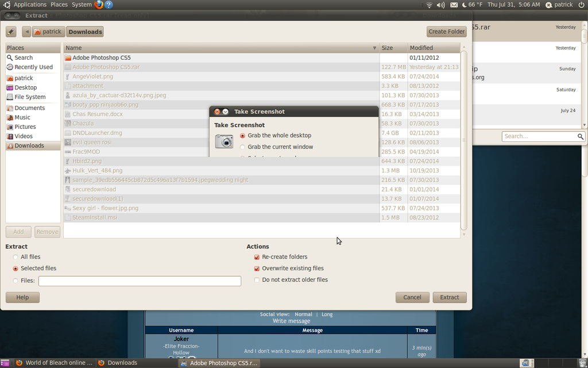Choose the Selected files radio button

16,269
